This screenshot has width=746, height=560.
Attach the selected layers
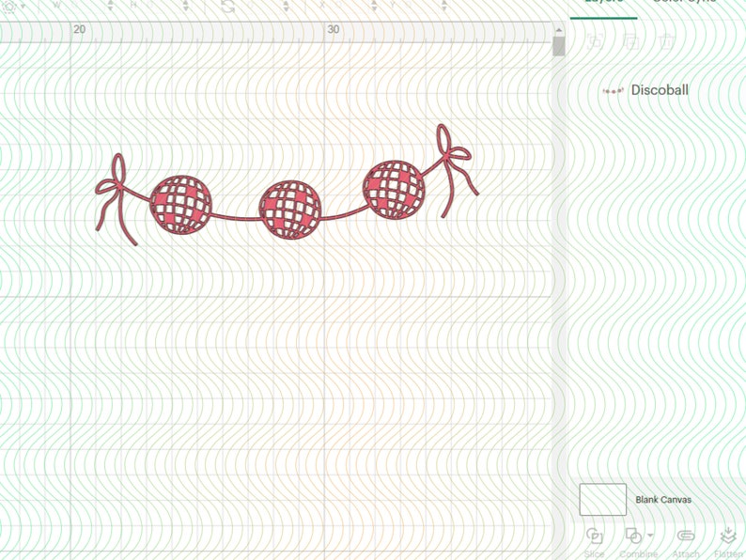pyautogui.click(x=686, y=542)
